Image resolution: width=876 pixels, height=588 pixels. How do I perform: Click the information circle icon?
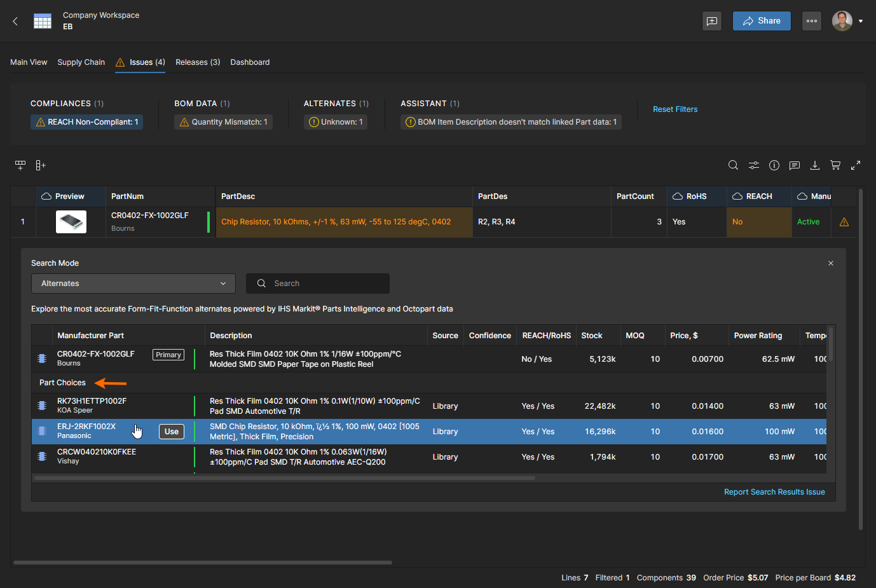pyautogui.click(x=774, y=165)
